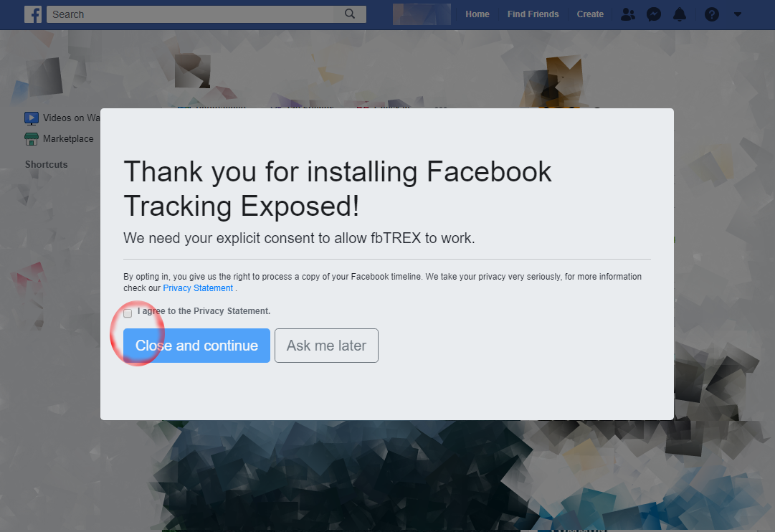Check the Privacy Statement agreement checkbox
The width and height of the screenshot is (775, 532).
point(128,313)
